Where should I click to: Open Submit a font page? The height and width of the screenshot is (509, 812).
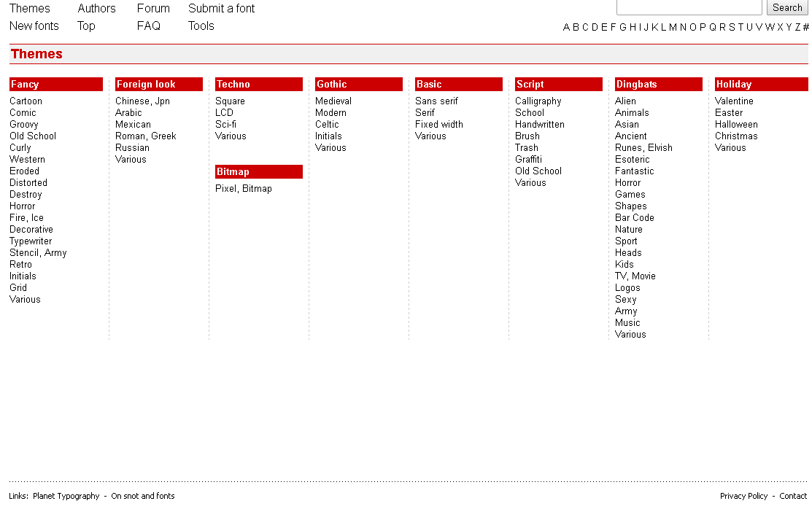pos(221,8)
